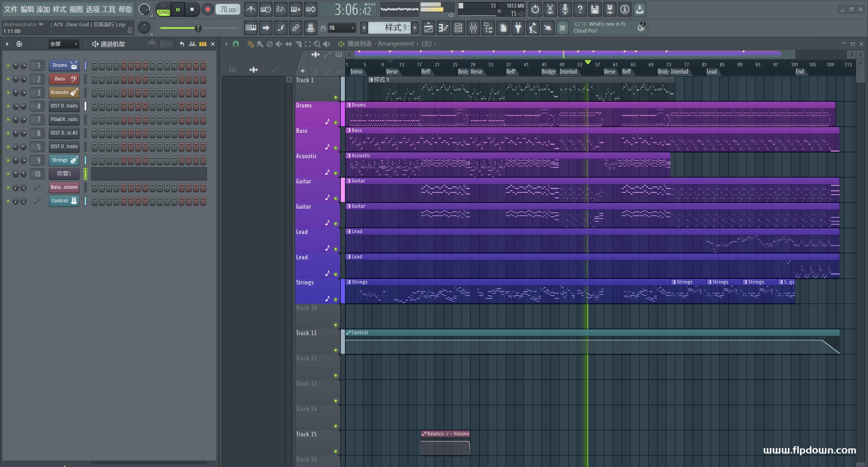Open the 线 snap setting dropdown

pyautogui.click(x=341, y=28)
